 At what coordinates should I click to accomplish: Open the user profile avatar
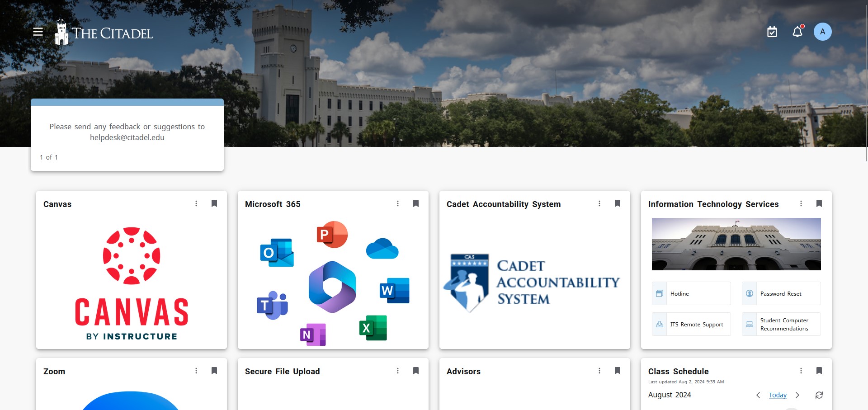coord(822,32)
